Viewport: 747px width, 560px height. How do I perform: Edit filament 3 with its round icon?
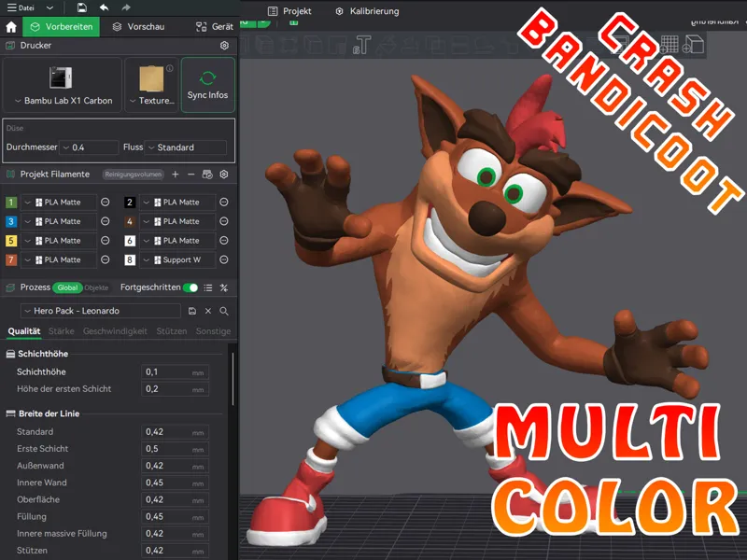click(106, 221)
